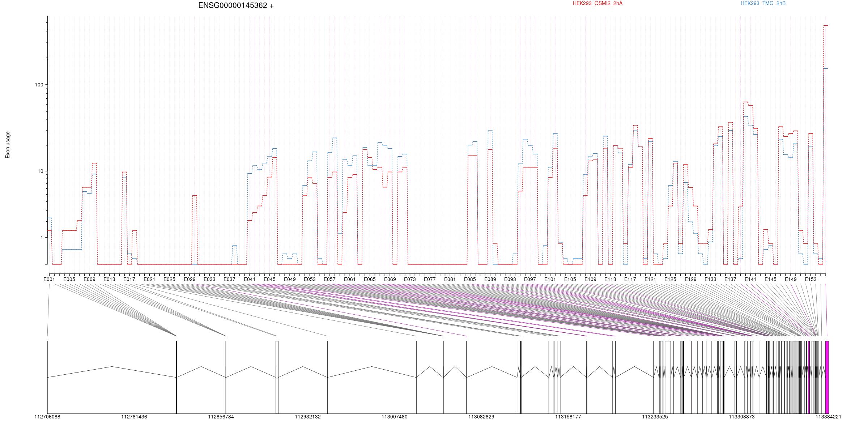Click exon label E049
Screen dimensions: 868x434
290,279
